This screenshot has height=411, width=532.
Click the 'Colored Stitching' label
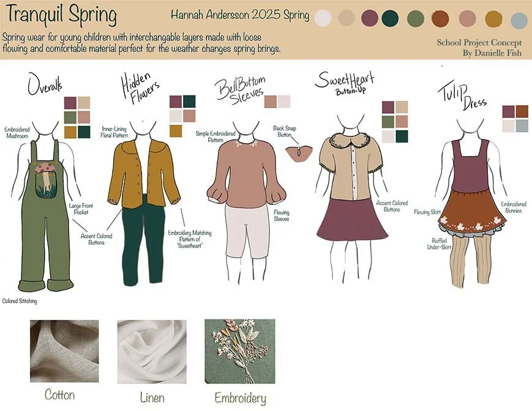(x=20, y=302)
